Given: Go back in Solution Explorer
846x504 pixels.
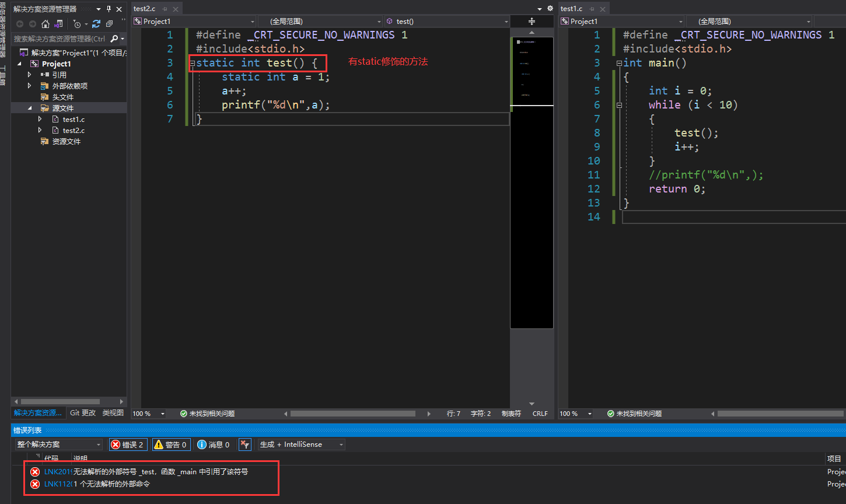Looking at the screenshot, I should pyautogui.click(x=20, y=24).
